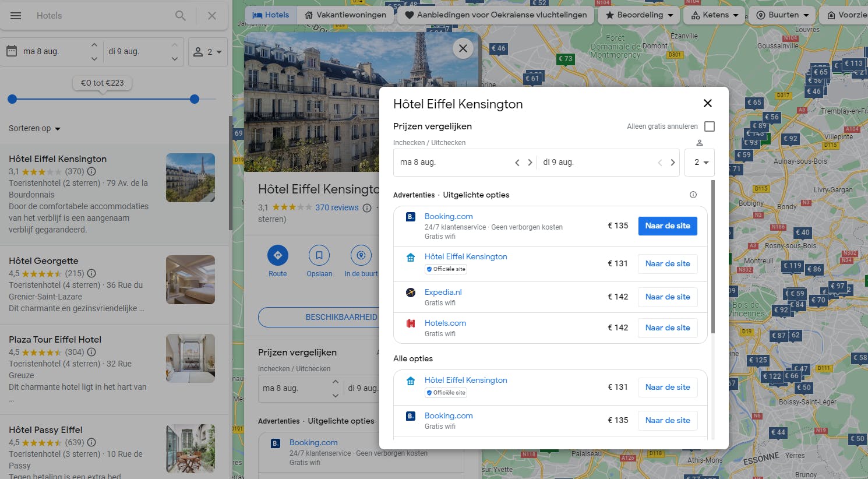Click the right price range slider handle

click(195, 99)
